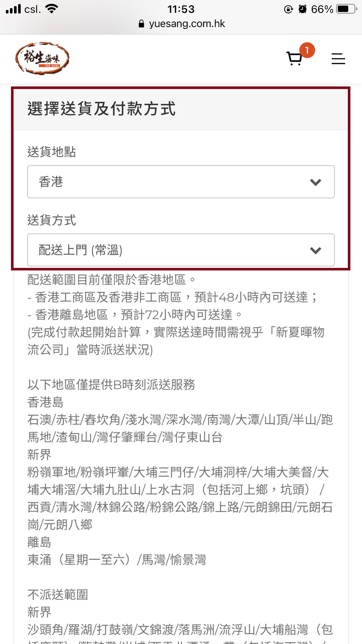Tap the 送貨地點 field label
The width and height of the screenshot is (362, 644).
pos(52,152)
